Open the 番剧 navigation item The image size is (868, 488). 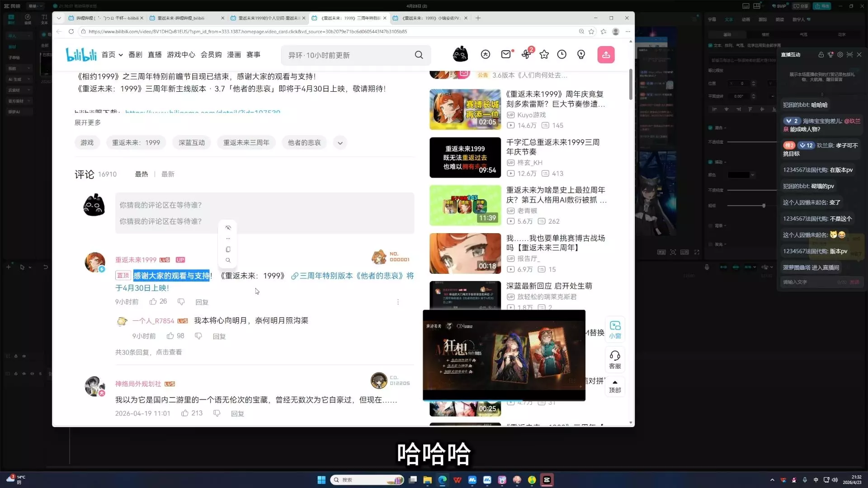[135, 55]
